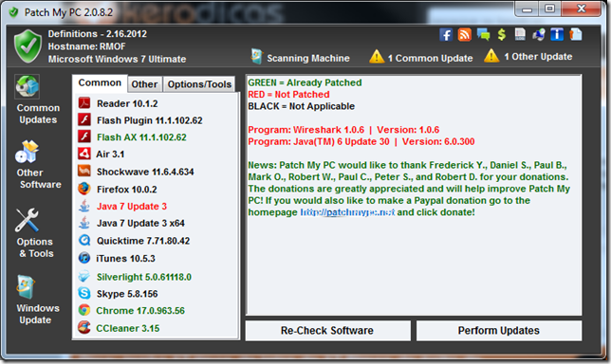This screenshot has width=611, height=364.
Task: Select Chrome 17.0.963.56 entry
Action: (140, 311)
